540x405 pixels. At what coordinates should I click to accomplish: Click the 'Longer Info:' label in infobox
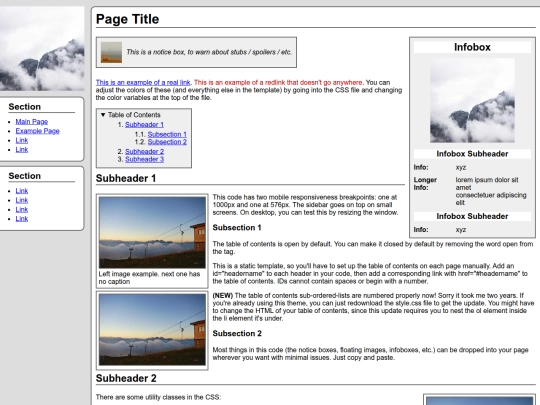pyautogui.click(x=425, y=184)
